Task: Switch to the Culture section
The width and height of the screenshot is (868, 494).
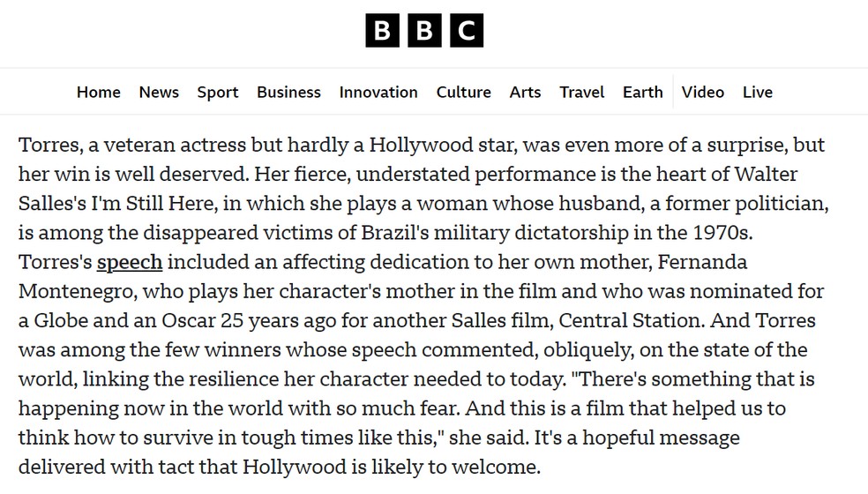Action: tap(464, 92)
